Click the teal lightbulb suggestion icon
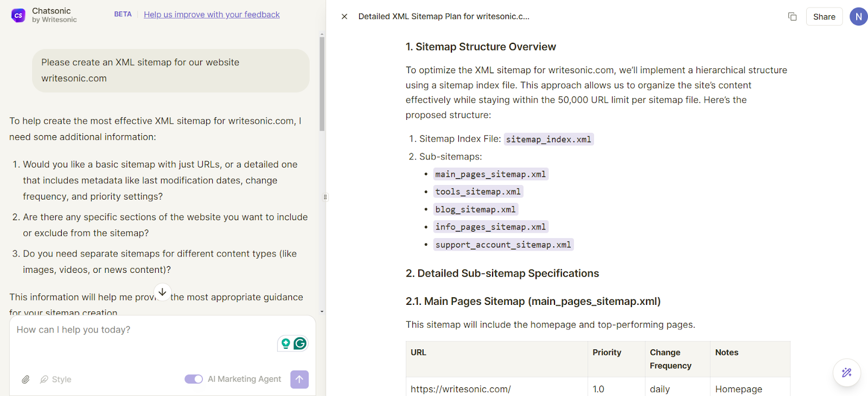The width and height of the screenshot is (868, 396). point(285,343)
